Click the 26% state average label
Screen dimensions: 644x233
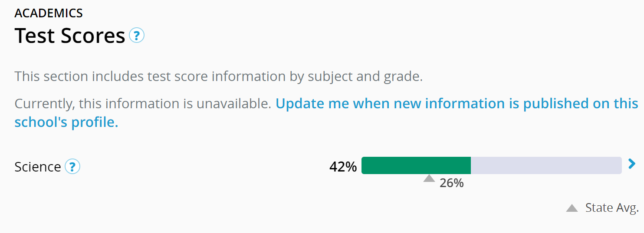[x=451, y=183]
